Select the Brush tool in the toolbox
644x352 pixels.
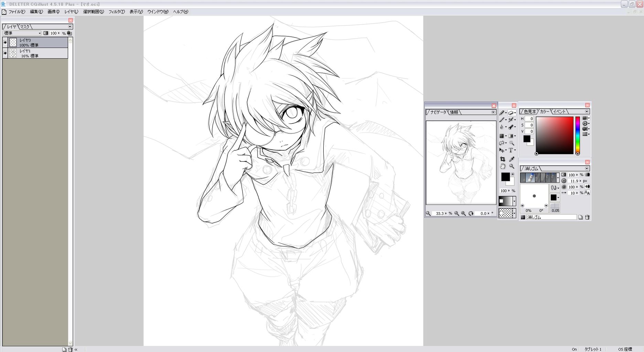502,120
